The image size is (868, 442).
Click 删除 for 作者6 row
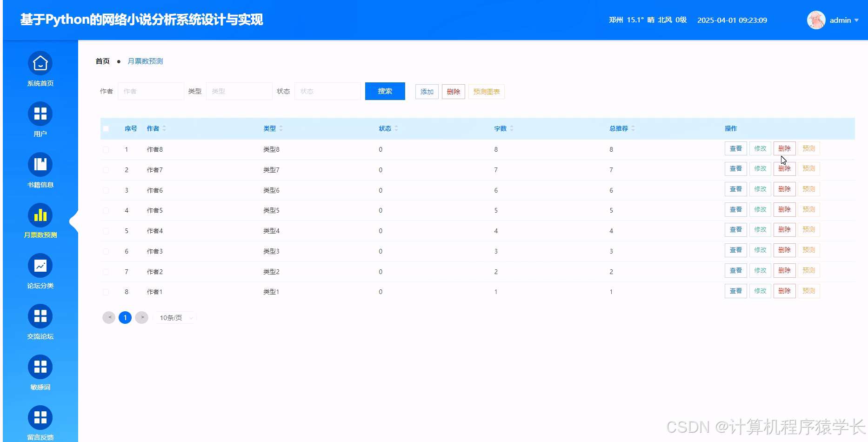[784, 189]
